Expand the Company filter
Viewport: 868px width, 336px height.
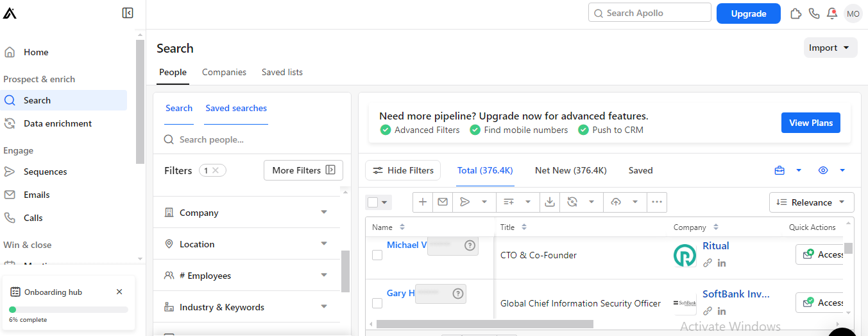click(x=247, y=213)
